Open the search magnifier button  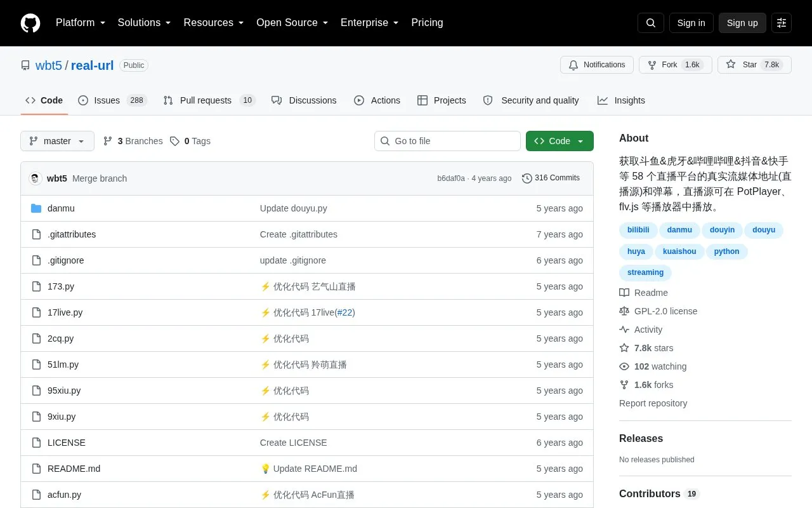(x=651, y=23)
